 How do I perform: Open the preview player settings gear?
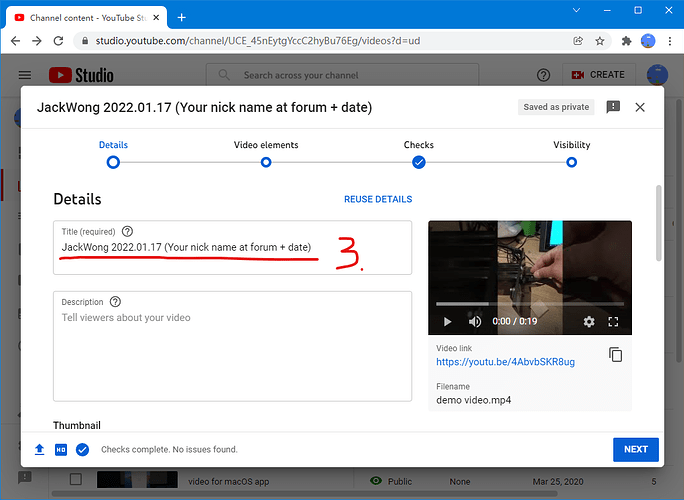point(589,322)
